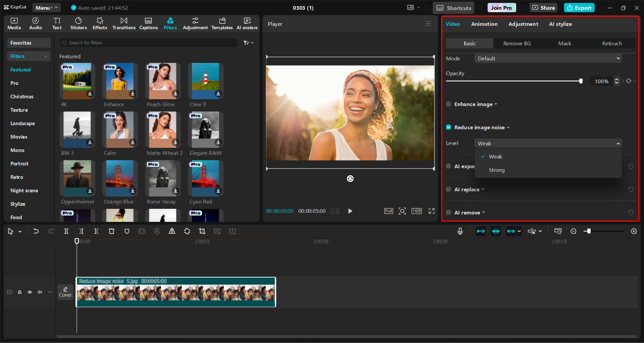Select the Christmas filter category
This screenshot has width=644, height=343.
click(x=22, y=97)
